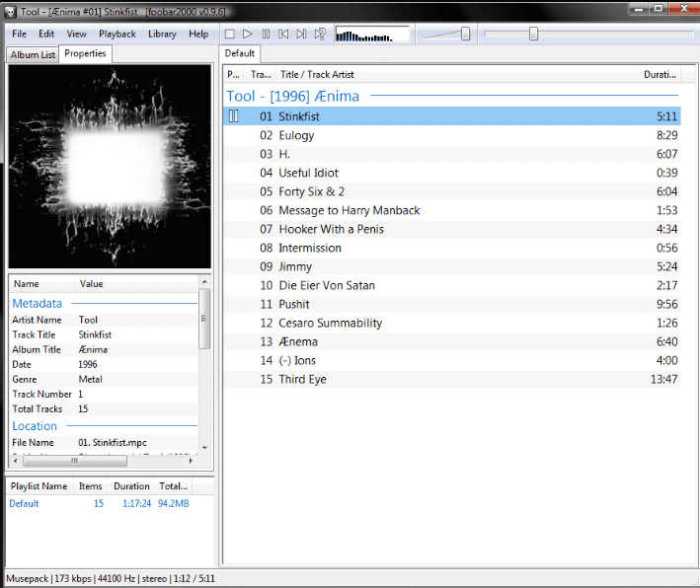
Task: Click properties scroll down arrow
Action: click(204, 448)
